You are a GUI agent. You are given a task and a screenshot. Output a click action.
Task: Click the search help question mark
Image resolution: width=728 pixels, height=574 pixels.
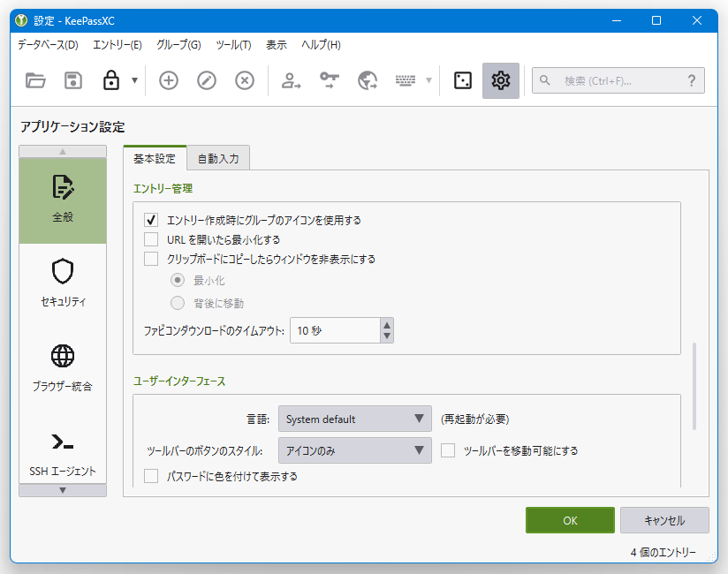(691, 80)
